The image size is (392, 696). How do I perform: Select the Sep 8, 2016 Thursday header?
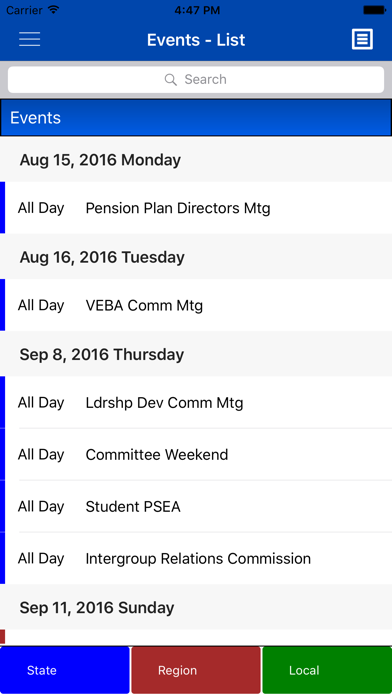196,354
